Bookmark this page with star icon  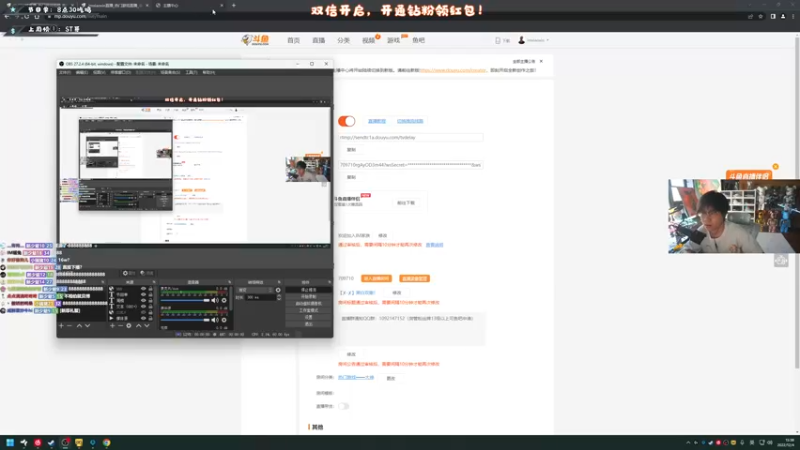click(760, 16)
